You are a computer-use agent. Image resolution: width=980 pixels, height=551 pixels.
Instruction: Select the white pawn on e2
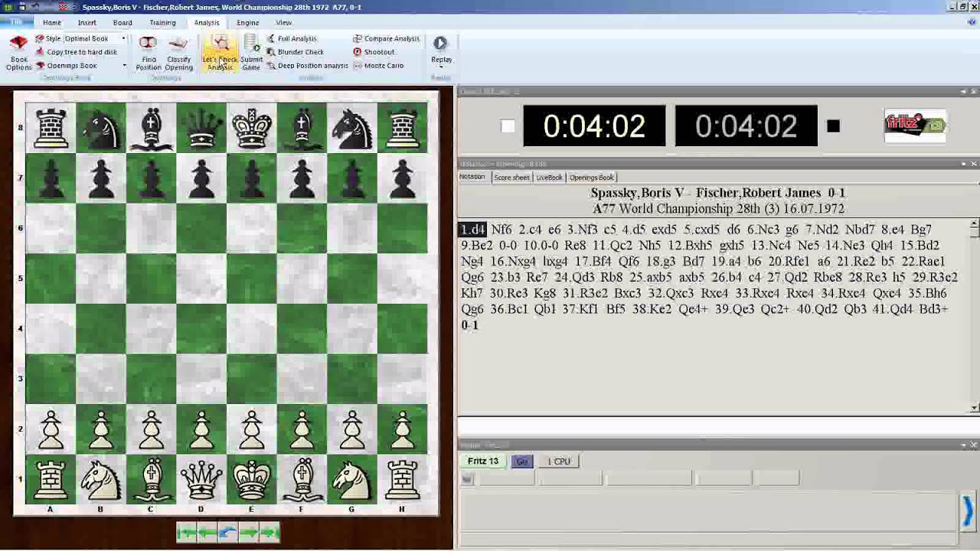tap(251, 429)
